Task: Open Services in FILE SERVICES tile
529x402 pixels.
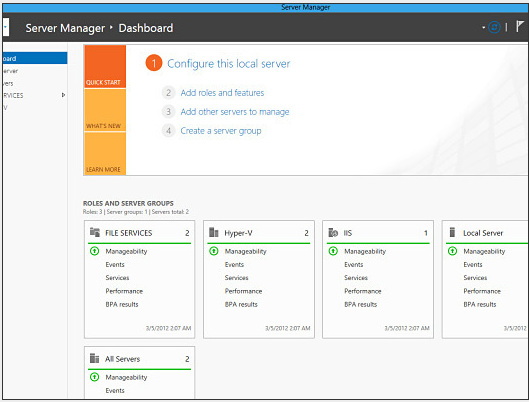Action: click(x=117, y=278)
